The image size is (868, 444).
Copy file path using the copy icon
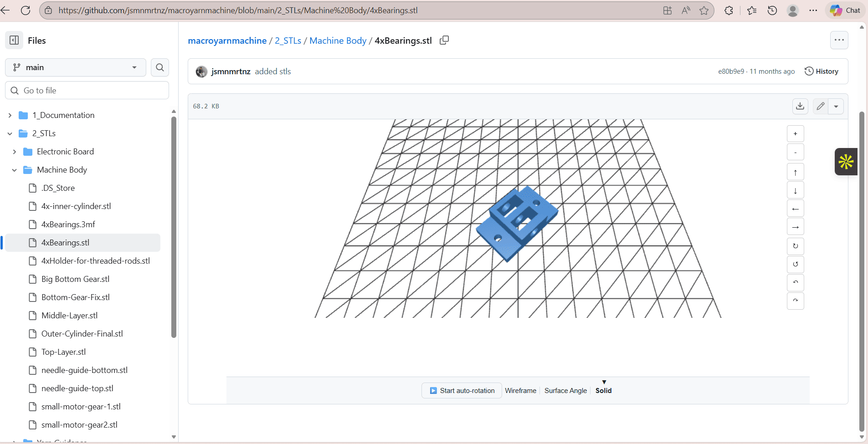(444, 41)
